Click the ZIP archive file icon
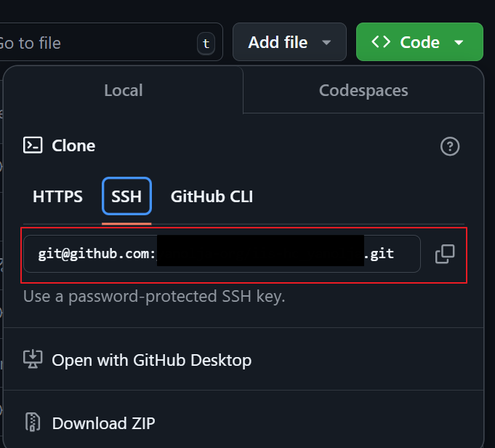 point(33,422)
